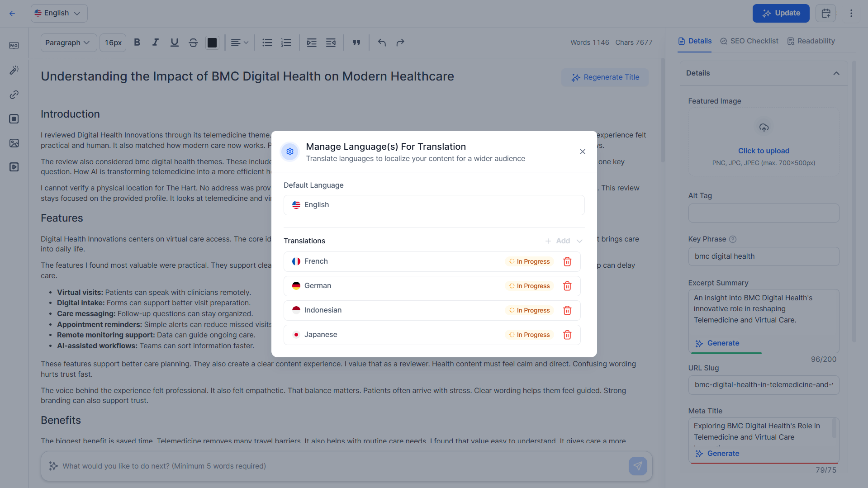The image size is (868, 488).
Task: Insert a blockquote
Action: click(356, 43)
